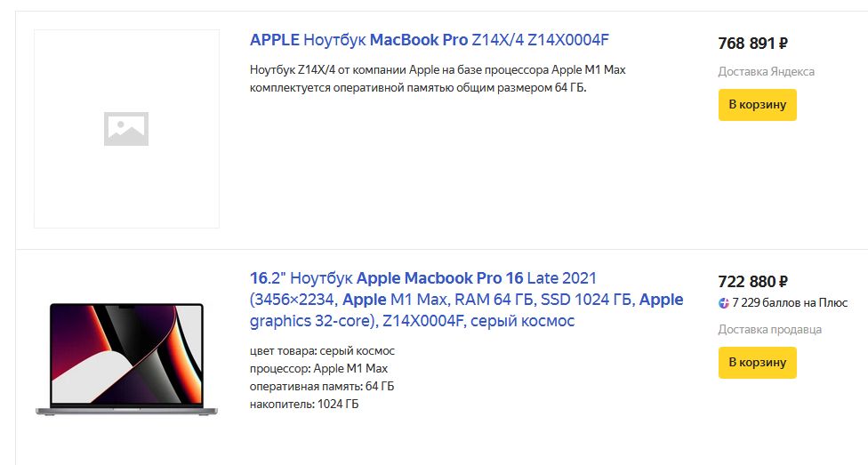Click the bold APPLE brand name in first title

tap(275, 40)
